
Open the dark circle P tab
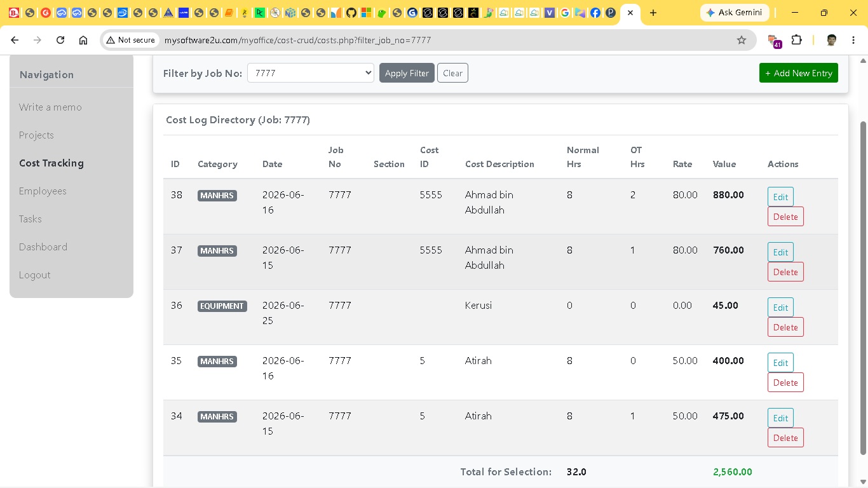[611, 13]
